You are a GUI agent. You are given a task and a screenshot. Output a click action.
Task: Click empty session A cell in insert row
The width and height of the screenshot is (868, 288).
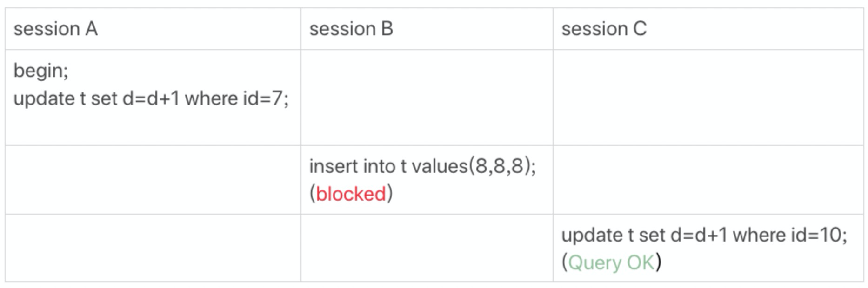click(153, 180)
